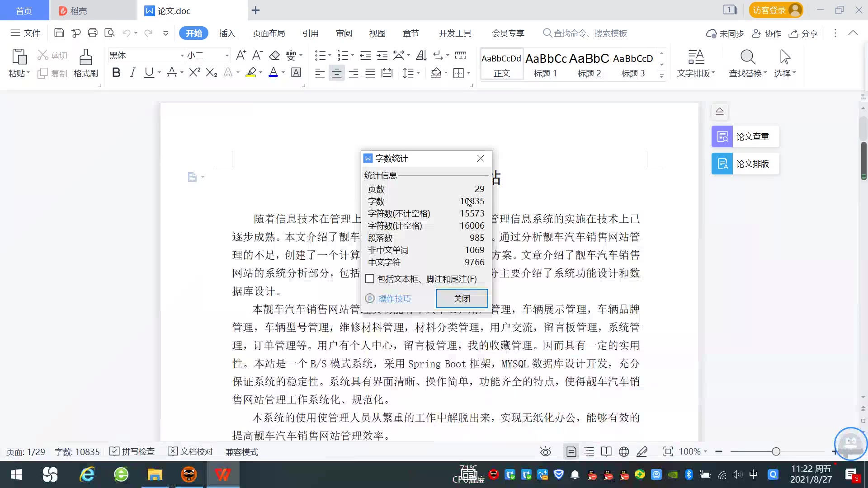Viewport: 868px width, 488px height.
Task: Toggle reading mode book icon
Action: [x=606, y=451]
